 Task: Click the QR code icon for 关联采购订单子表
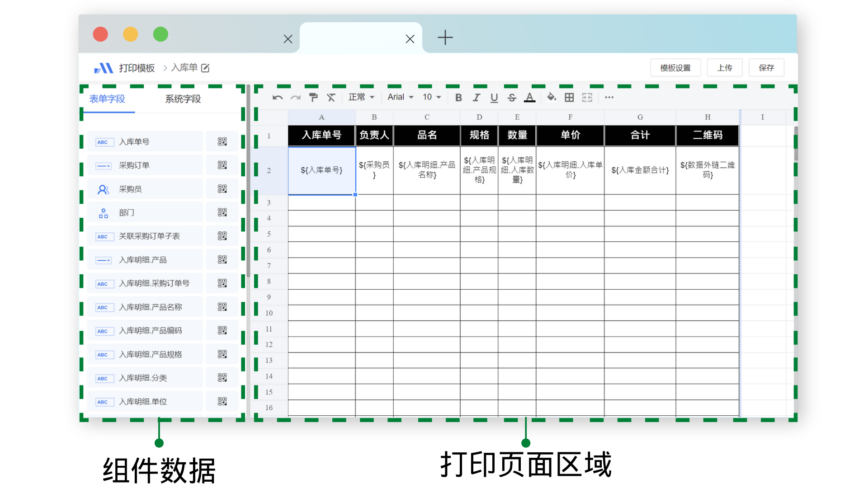click(x=222, y=236)
